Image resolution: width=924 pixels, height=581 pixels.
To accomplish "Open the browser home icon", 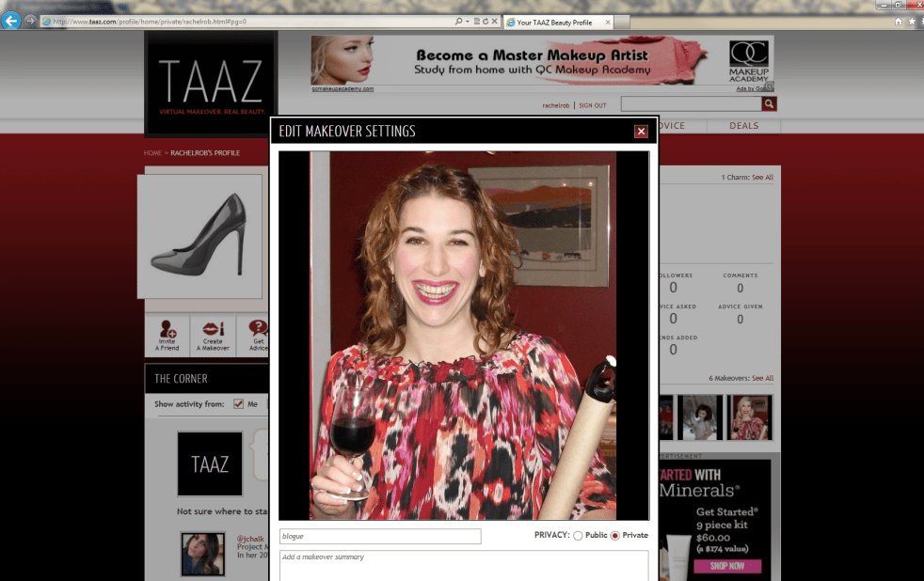I will (898, 21).
